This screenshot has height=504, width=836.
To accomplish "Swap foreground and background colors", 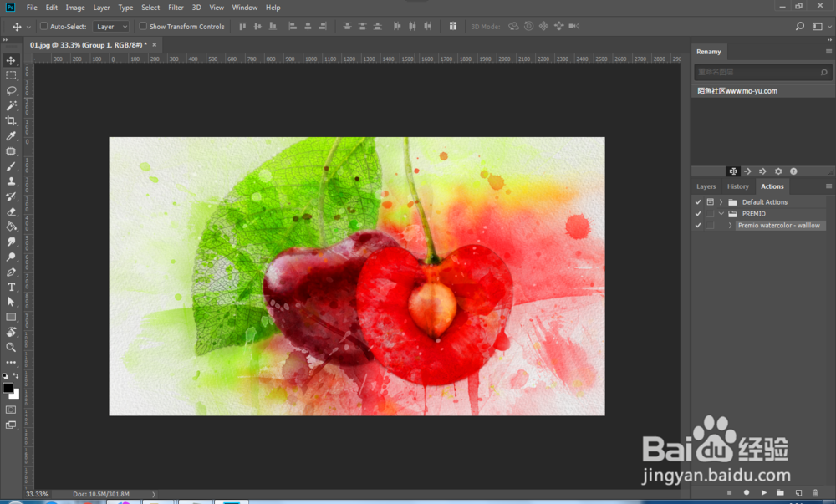I will (16, 375).
